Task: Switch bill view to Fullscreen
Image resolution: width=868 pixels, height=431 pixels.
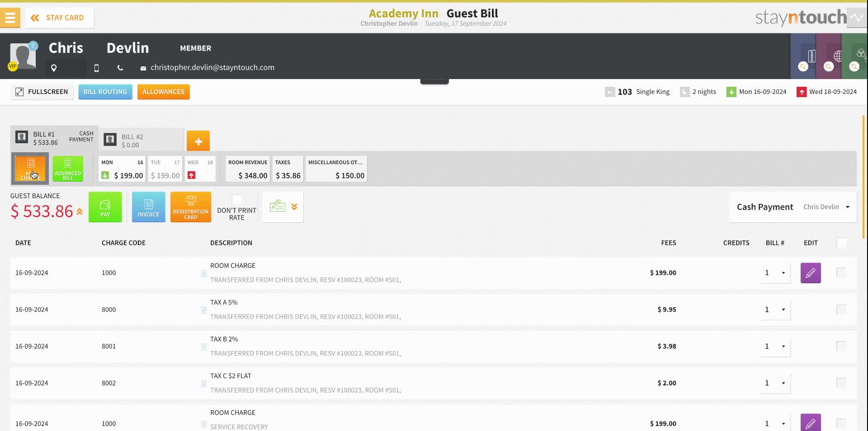Action: coord(42,92)
